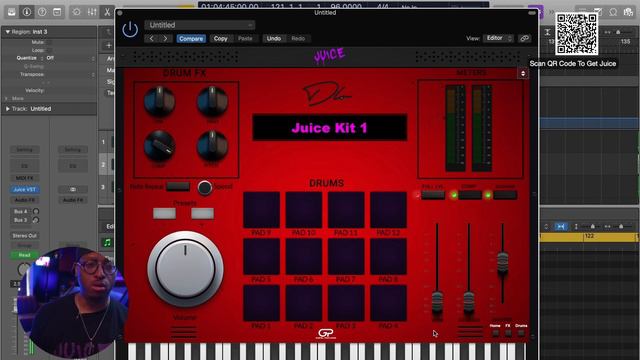The image size is (640, 360).
Task: Expand the More disclosure in inspector
Action: point(6,98)
